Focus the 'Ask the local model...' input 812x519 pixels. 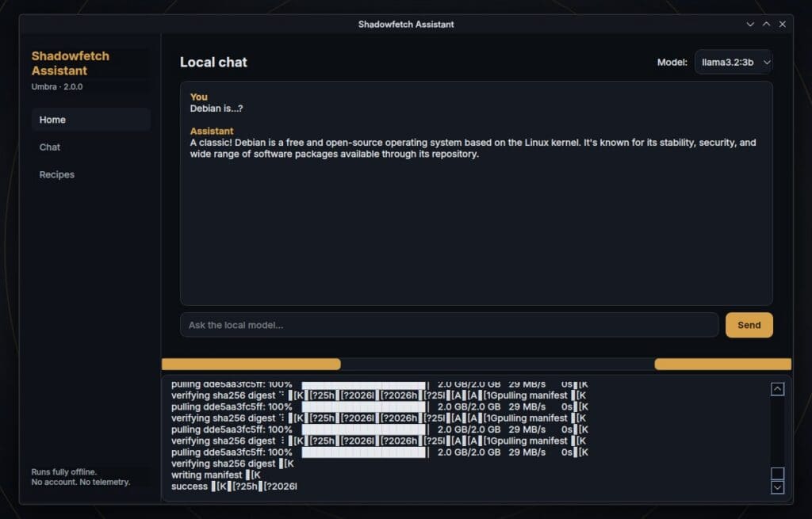click(449, 325)
